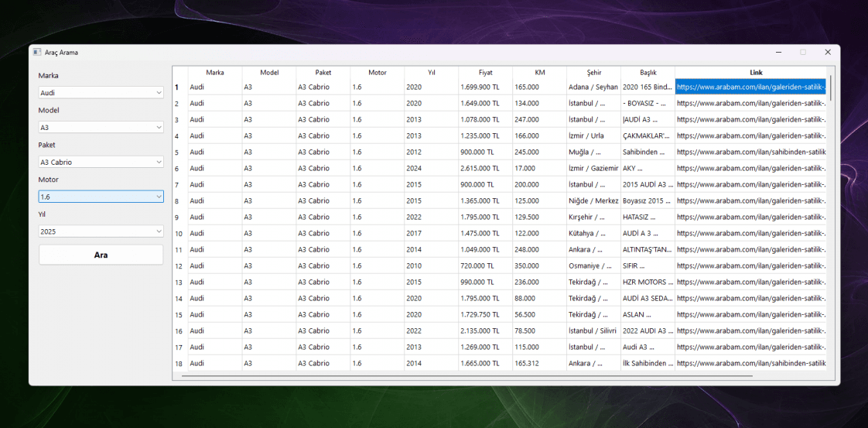This screenshot has width=868, height=428.
Task: Expand the Motor dropdown showing 1.6
Action: [x=101, y=197]
